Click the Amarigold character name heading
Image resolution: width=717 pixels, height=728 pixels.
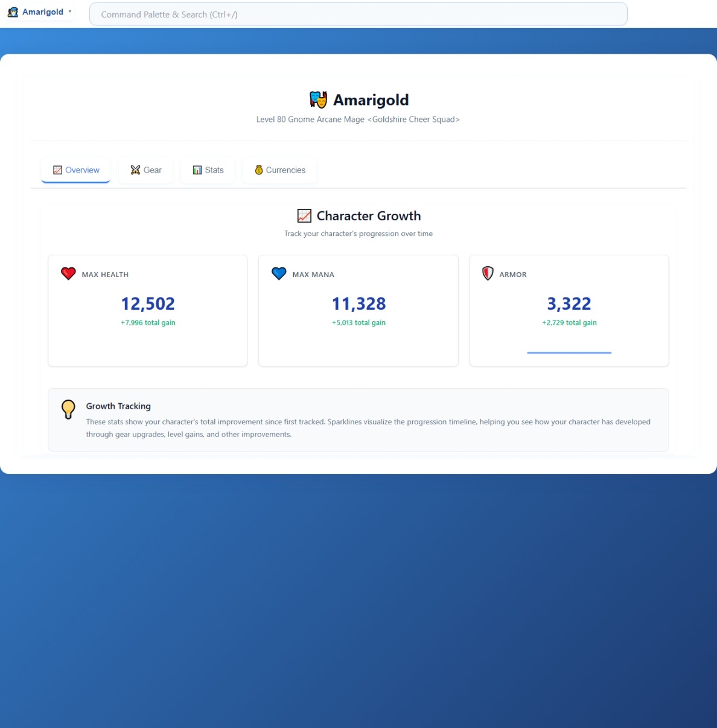pos(371,100)
